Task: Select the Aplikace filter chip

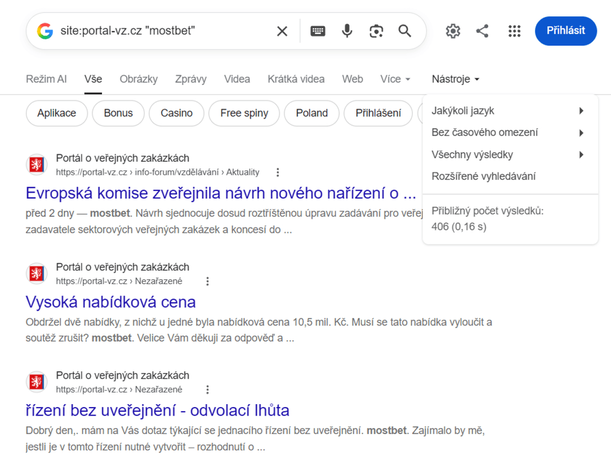Action: click(x=57, y=113)
